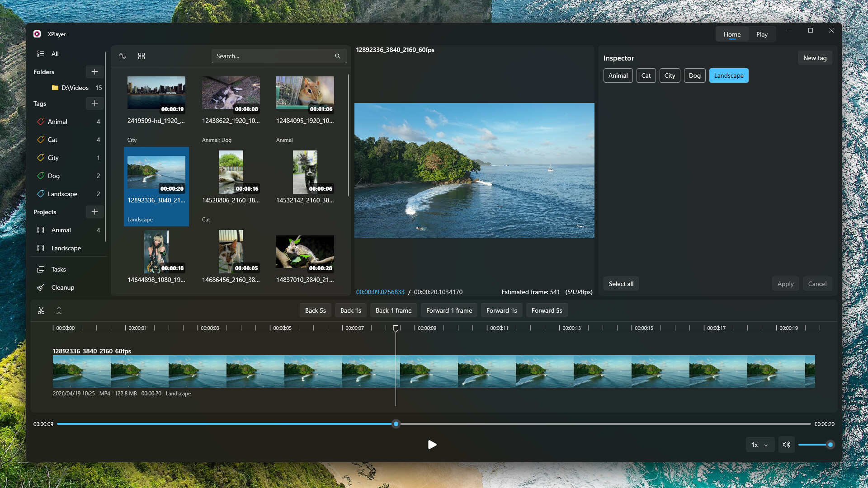Click the volume slider handle
Image resolution: width=868 pixels, height=488 pixels.
pyautogui.click(x=830, y=445)
